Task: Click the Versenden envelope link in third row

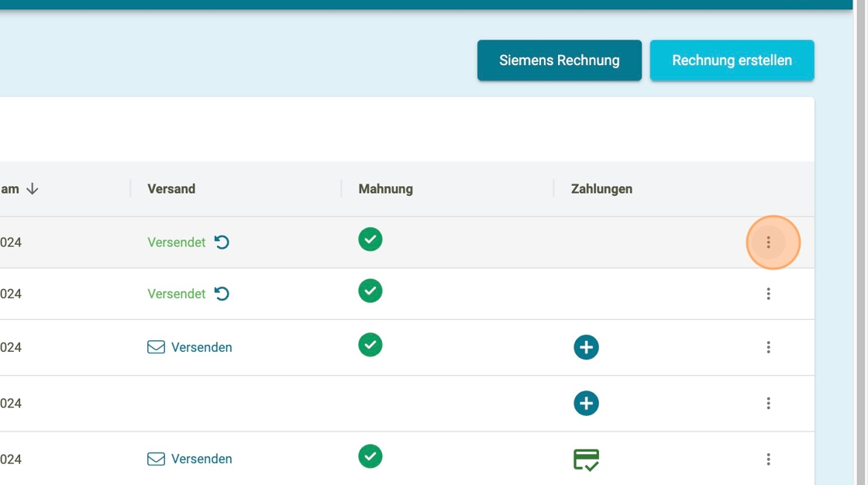Action: coord(190,347)
